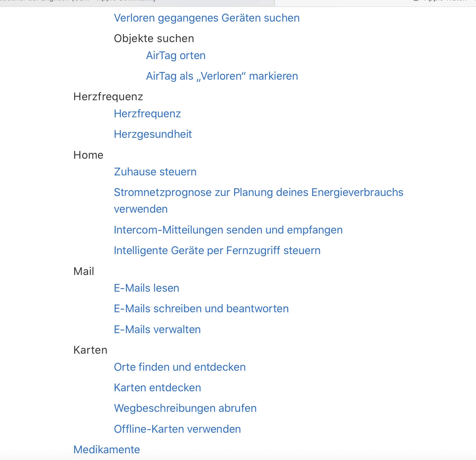This screenshot has width=476, height=460.
Task: Open 'Intelligente Geräte per Fernzugriff steuern' link
Action: point(217,251)
